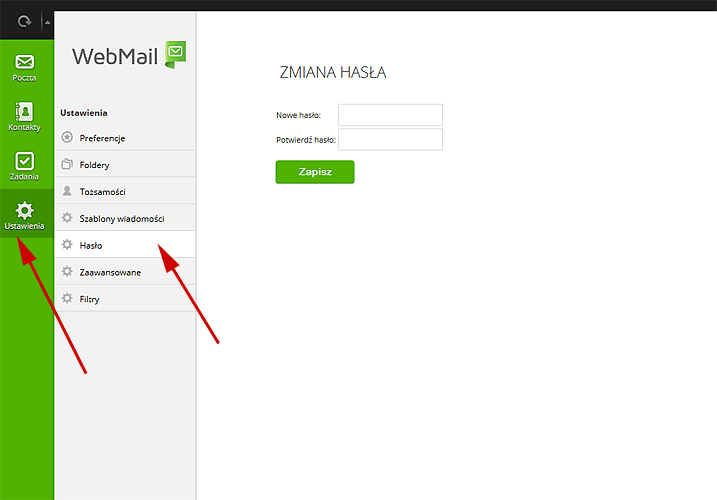Click the gear icon beside Hasło
This screenshot has width=717, height=500.
click(67, 245)
